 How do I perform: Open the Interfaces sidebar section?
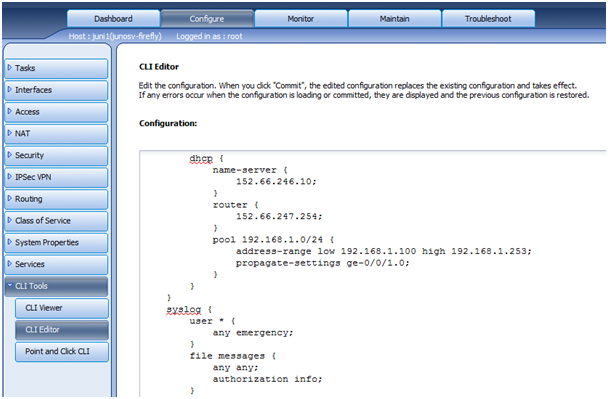coord(56,90)
